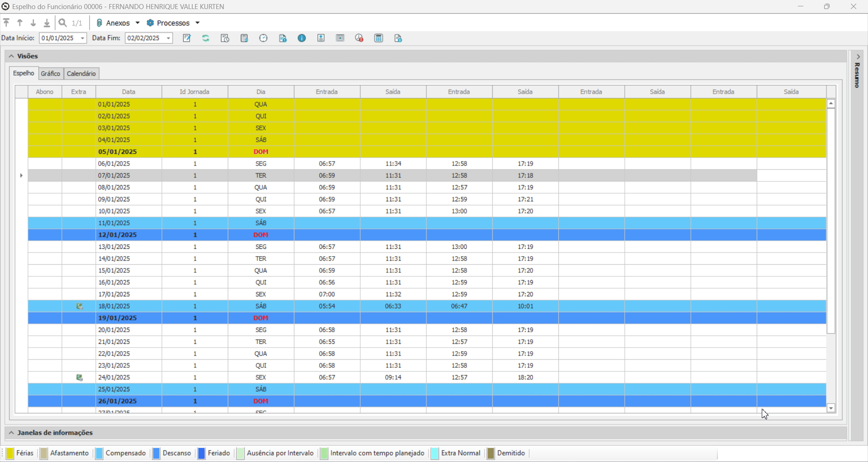Click the blue information circle icon
The height and width of the screenshot is (462, 868).
click(302, 38)
